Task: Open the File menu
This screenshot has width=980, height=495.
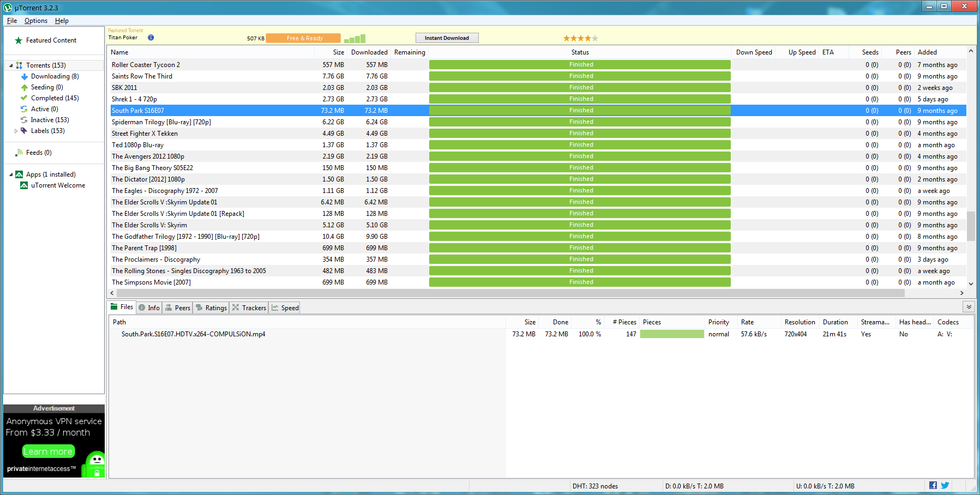Action: coord(12,21)
